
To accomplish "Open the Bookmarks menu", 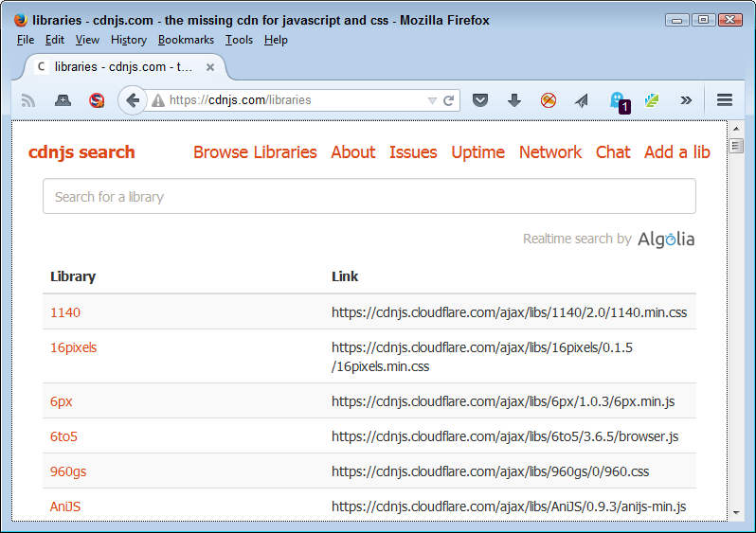I will (186, 40).
